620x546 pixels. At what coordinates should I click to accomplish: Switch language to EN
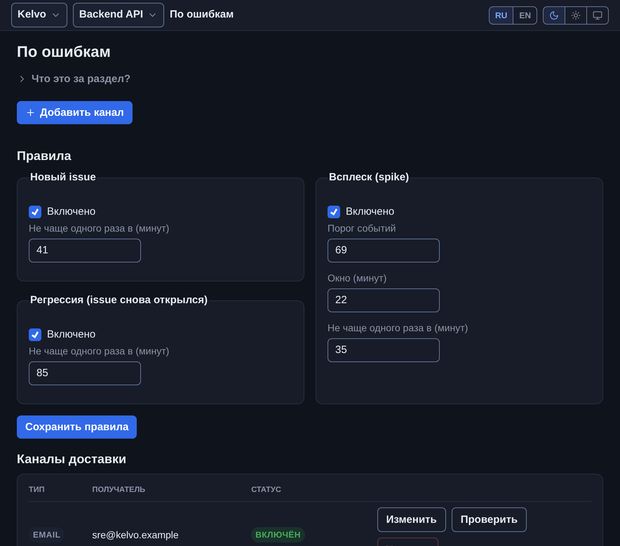click(x=525, y=15)
